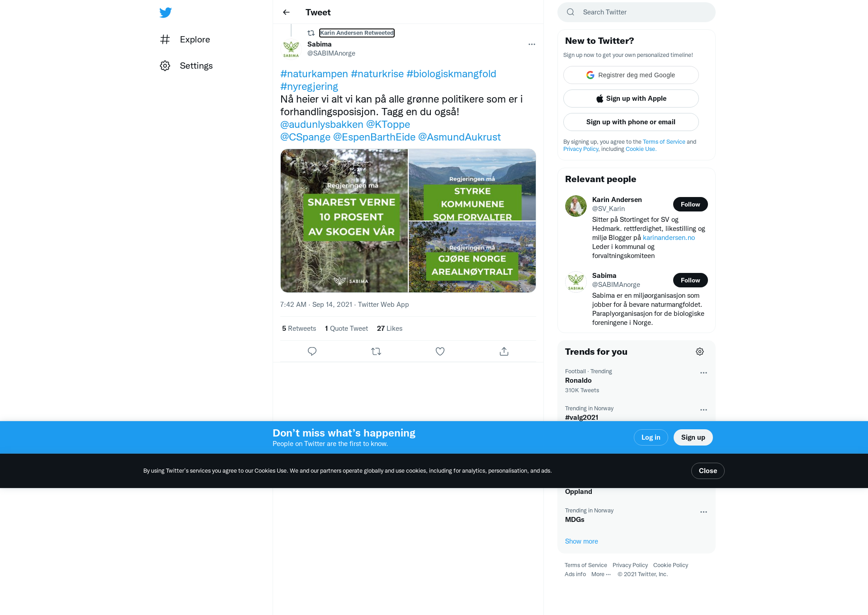Open Sabima's profile avatar in tweet header
Screen dimensions: 868x615
point(291,49)
